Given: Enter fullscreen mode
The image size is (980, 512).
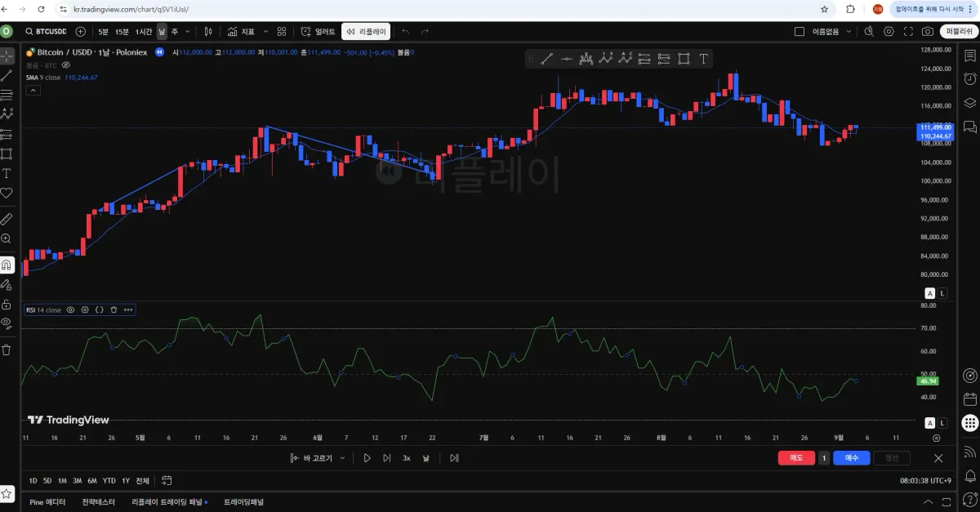Looking at the screenshot, I should click(x=908, y=32).
